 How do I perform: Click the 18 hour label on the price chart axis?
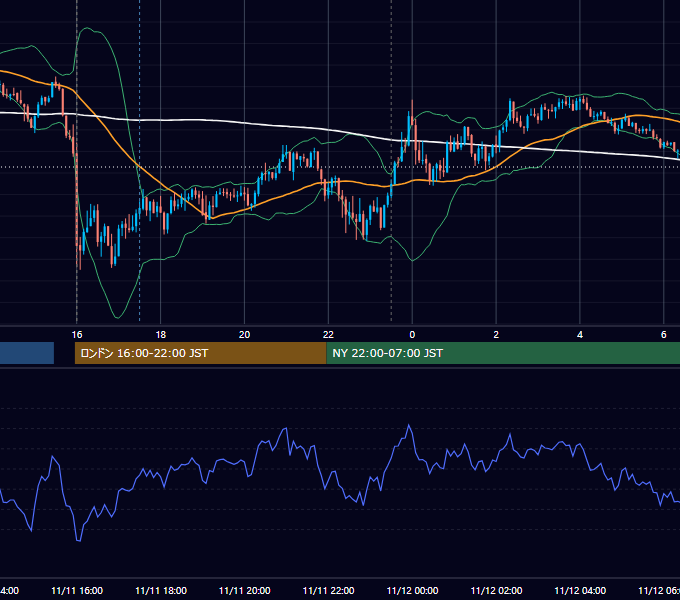[x=160, y=335]
